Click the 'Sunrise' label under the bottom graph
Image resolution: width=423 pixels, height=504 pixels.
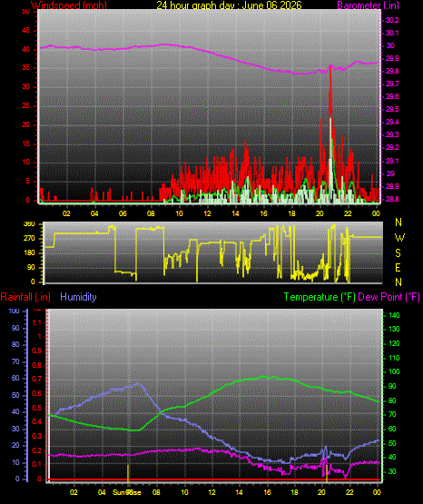(x=127, y=492)
